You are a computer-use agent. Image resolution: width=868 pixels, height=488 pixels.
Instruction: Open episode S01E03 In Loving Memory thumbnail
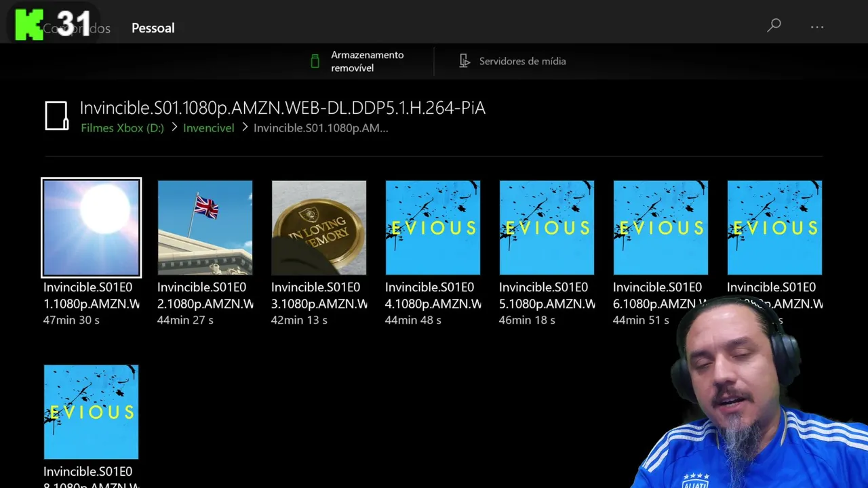(319, 228)
